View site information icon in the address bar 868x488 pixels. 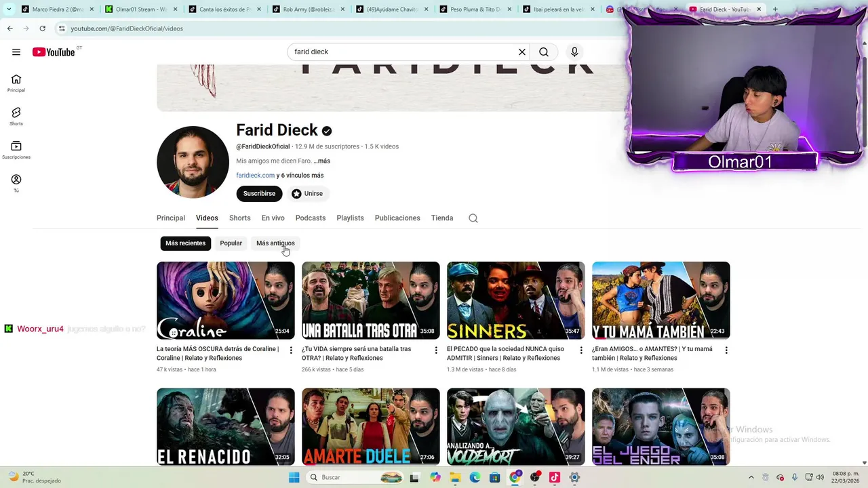(x=62, y=28)
